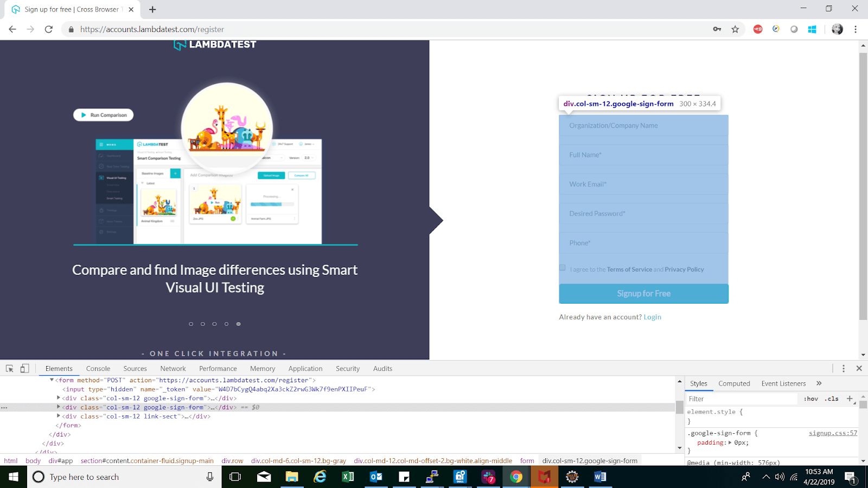The width and height of the screenshot is (868, 488).
Task: Open the Console tab in DevTools
Action: 98,369
